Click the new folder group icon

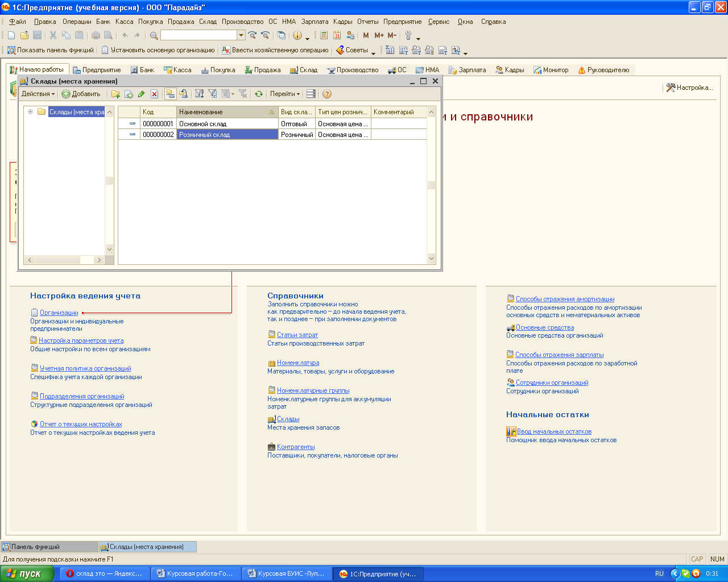115,94
